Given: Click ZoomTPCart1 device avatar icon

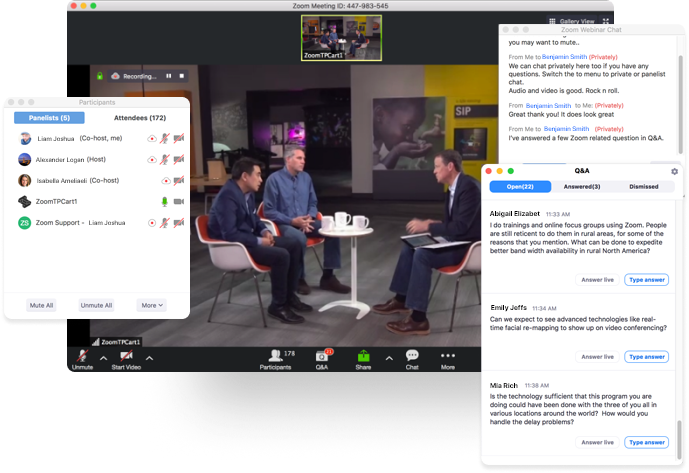Looking at the screenshot, I should (25, 202).
